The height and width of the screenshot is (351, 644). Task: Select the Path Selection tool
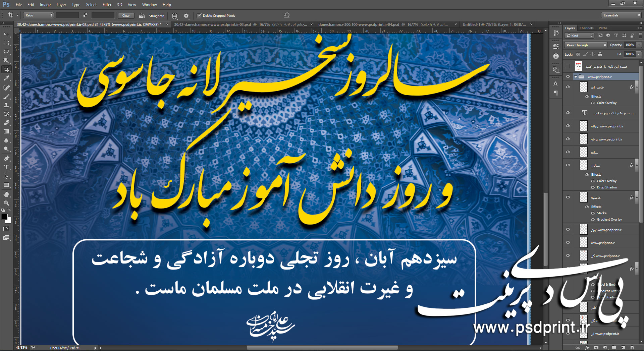(6, 176)
